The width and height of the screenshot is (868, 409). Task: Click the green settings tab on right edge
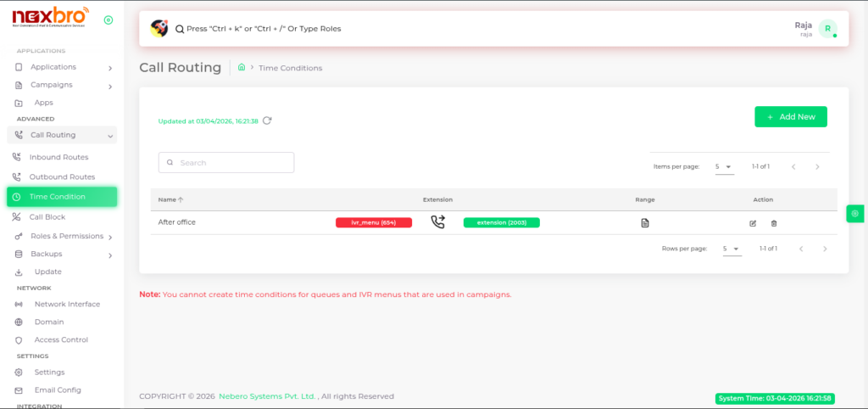click(855, 214)
